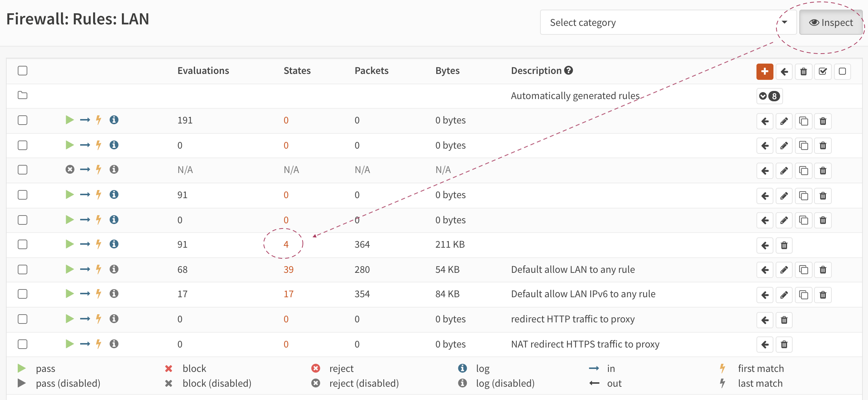Screen dimensions: 868x400
Task: Click the Description help question mark
Action: (x=569, y=70)
